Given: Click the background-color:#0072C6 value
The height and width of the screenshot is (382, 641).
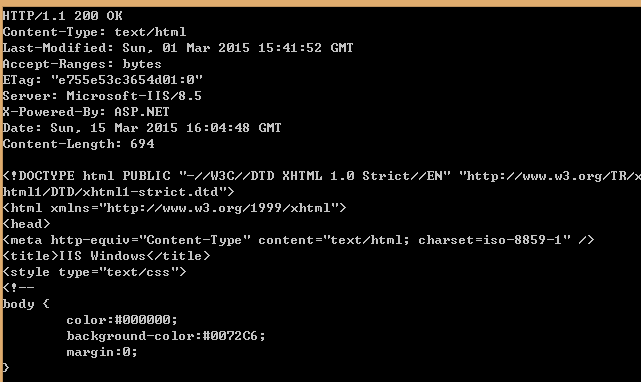Looking at the screenshot, I should tap(166, 336).
